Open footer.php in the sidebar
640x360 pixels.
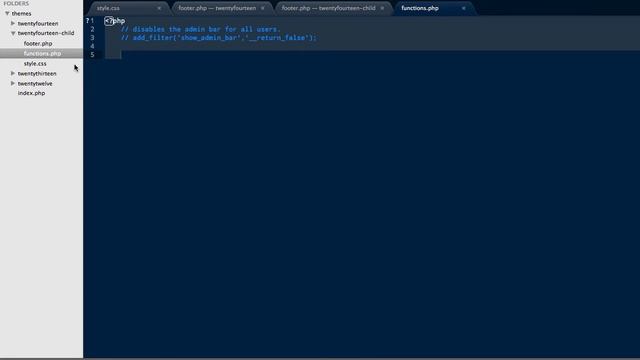tap(38, 43)
